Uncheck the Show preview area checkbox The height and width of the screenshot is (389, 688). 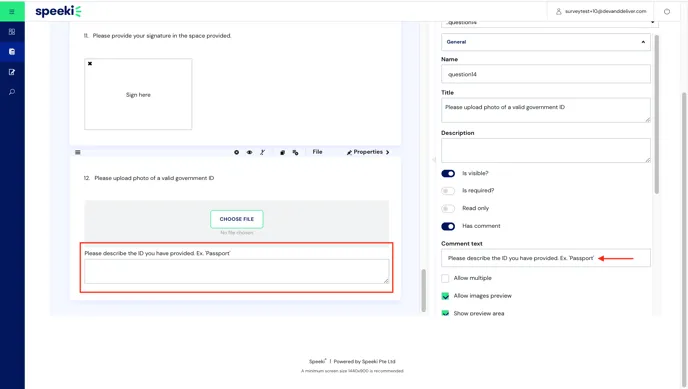(x=445, y=313)
